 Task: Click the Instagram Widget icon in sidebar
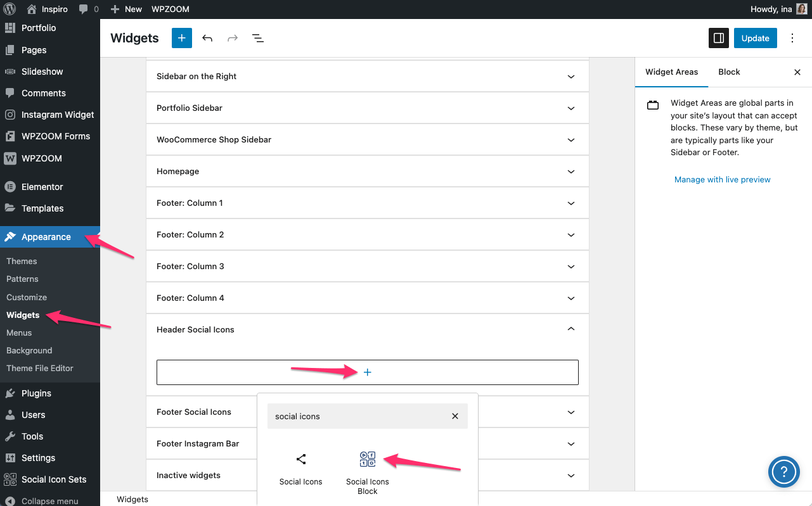[10, 115]
